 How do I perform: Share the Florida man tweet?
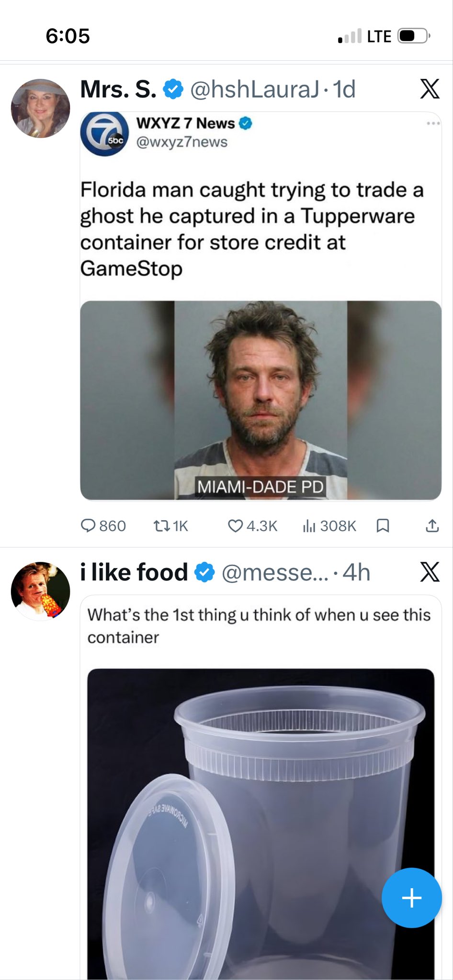[x=432, y=526]
